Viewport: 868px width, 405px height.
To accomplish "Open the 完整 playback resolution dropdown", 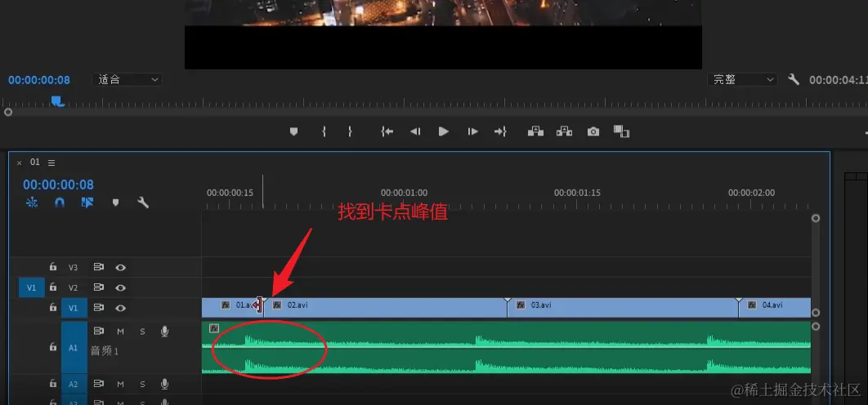I will 742,80.
